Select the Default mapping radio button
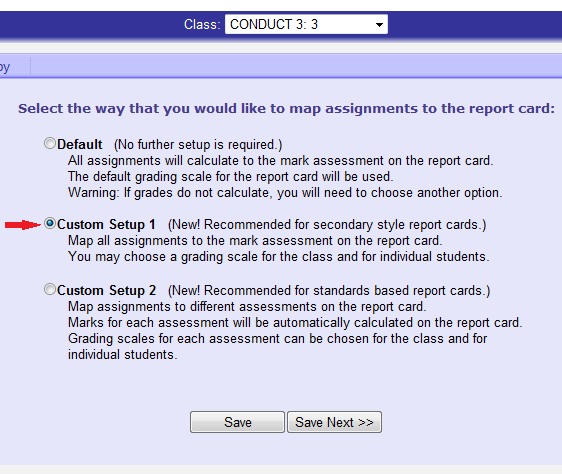Viewport: 562px width, 474px height. 50,143
